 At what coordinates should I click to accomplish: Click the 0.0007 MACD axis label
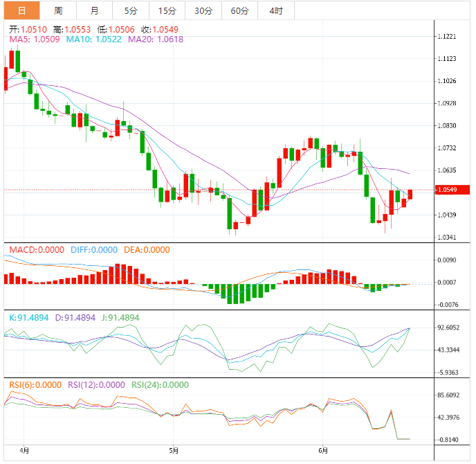pyautogui.click(x=446, y=283)
